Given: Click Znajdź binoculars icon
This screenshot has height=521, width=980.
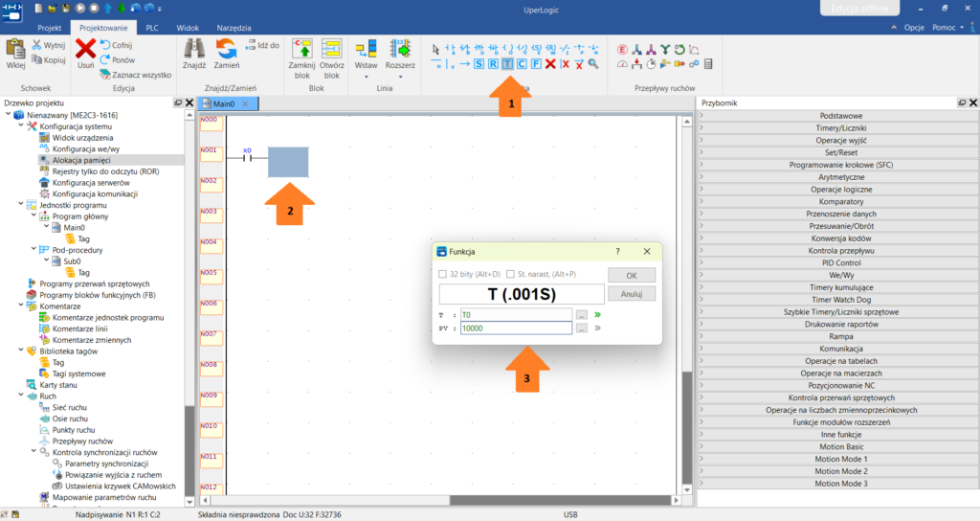Looking at the screenshot, I should click(x=193, y=49).
